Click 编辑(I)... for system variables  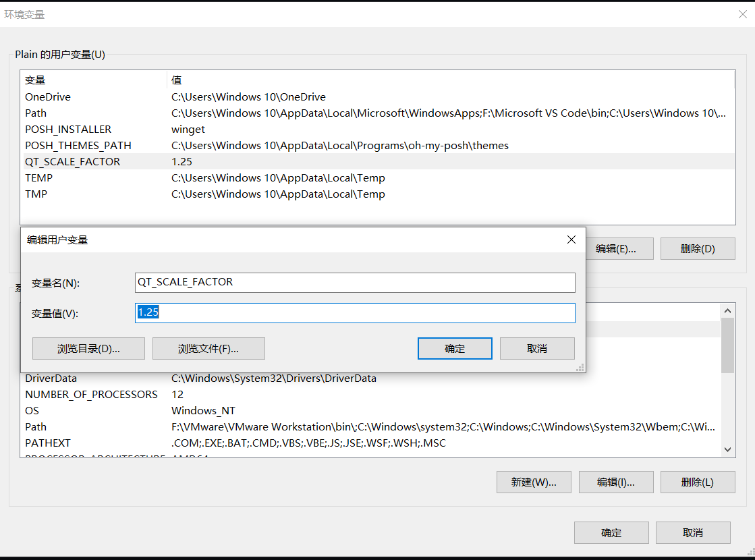pos(616,482)
